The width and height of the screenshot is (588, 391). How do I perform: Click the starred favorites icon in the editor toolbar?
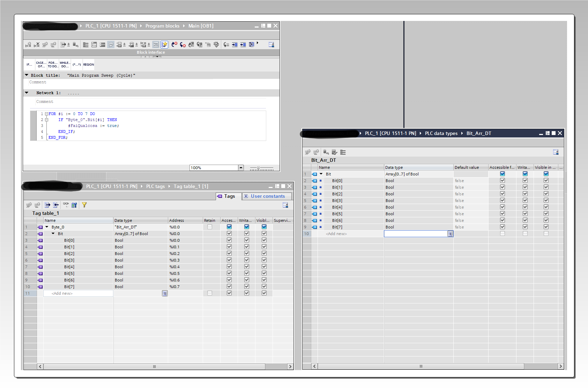tap(164, 45)
